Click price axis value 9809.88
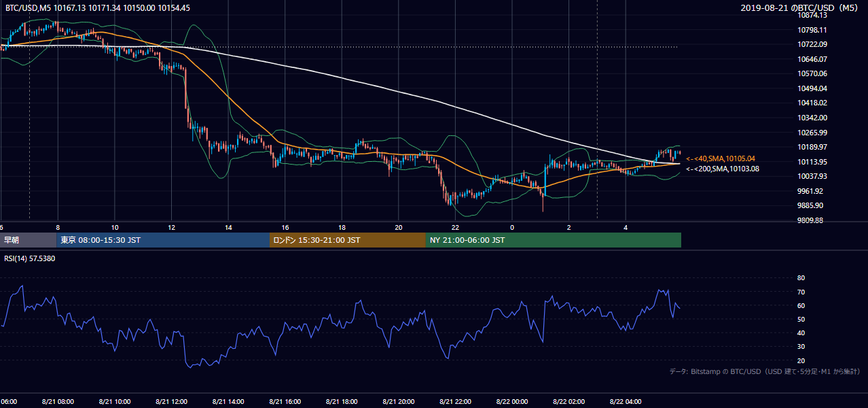868x408 pixels. point(811,220)
